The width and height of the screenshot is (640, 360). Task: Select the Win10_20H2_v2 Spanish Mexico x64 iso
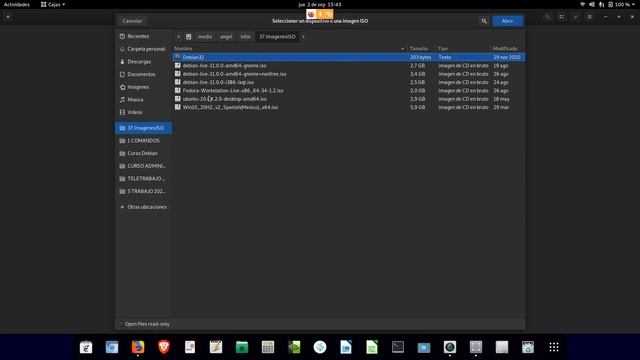click(x=349, y=107)
